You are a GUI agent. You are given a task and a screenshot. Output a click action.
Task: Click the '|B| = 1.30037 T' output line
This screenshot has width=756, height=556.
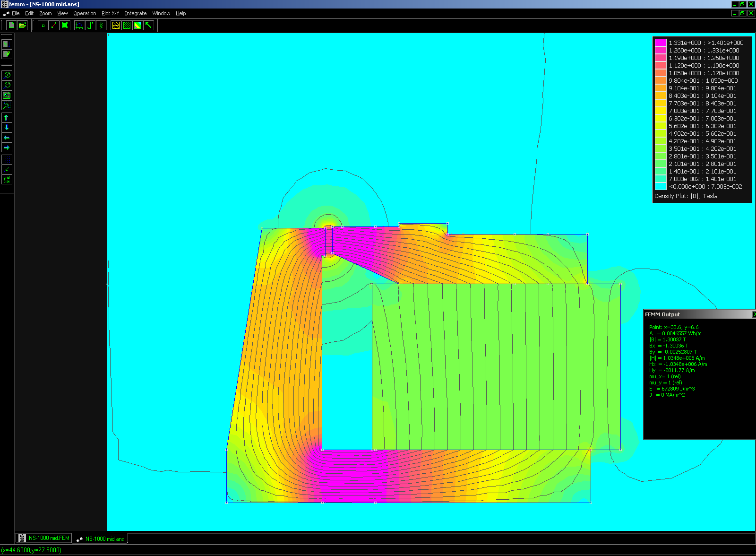[667, 339]
